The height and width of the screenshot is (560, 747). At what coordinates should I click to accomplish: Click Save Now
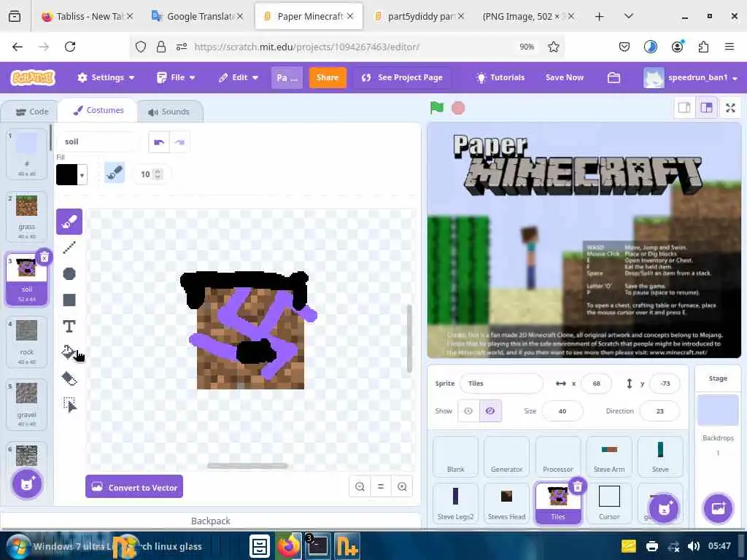tap(565, 77)
